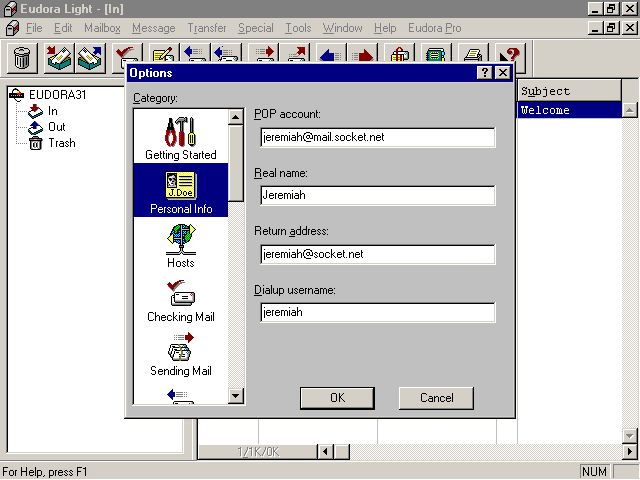This screenshot has width=640, height=480.
Task: Click the Dialup username input field
Action: click(378, 313)
